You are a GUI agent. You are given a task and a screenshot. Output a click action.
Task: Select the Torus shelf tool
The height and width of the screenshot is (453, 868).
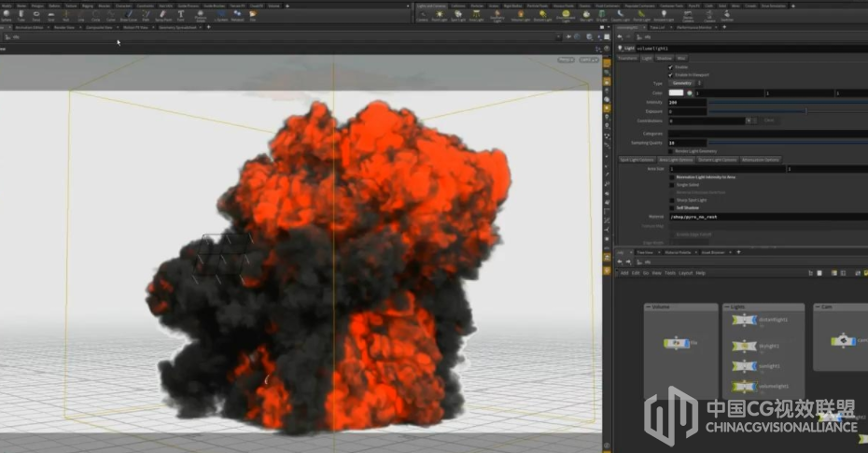coord(36,16)
